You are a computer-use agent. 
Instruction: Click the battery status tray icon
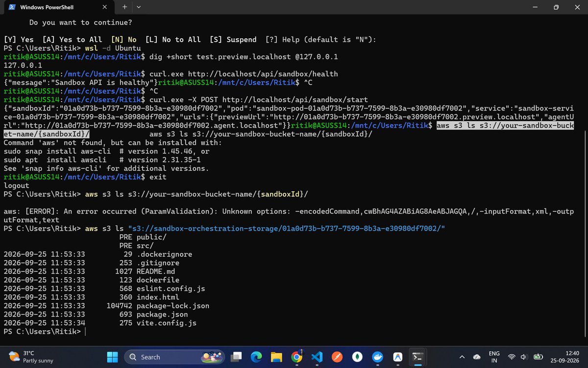point(538,357)
